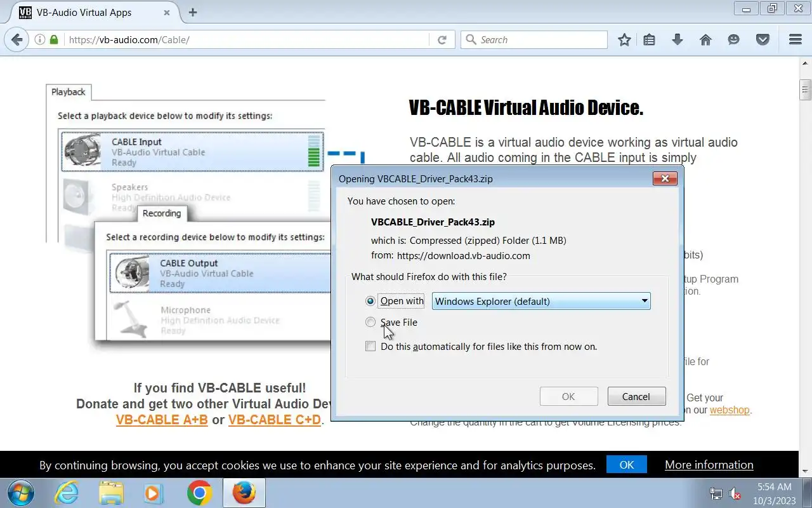Select the VB-Audio Virtual Apps tab
Image resolution: width=812 pixels, height=508 pixels.
click(94, 12)
